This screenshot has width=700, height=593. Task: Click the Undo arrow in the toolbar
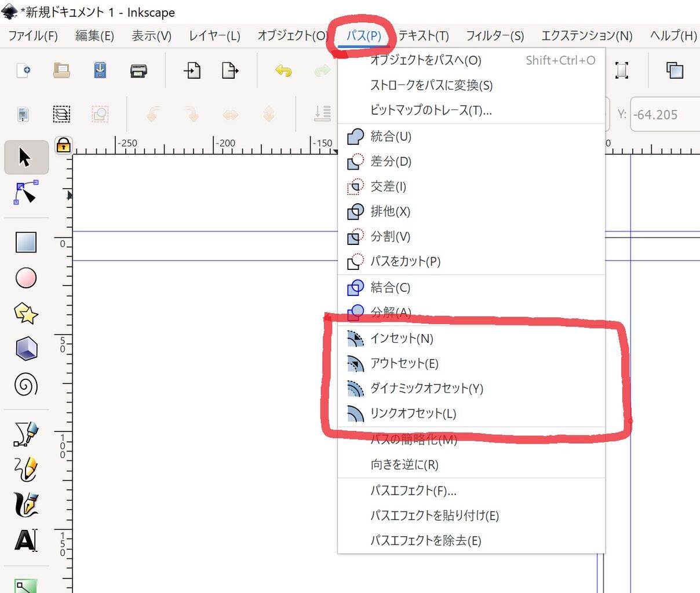283,70
